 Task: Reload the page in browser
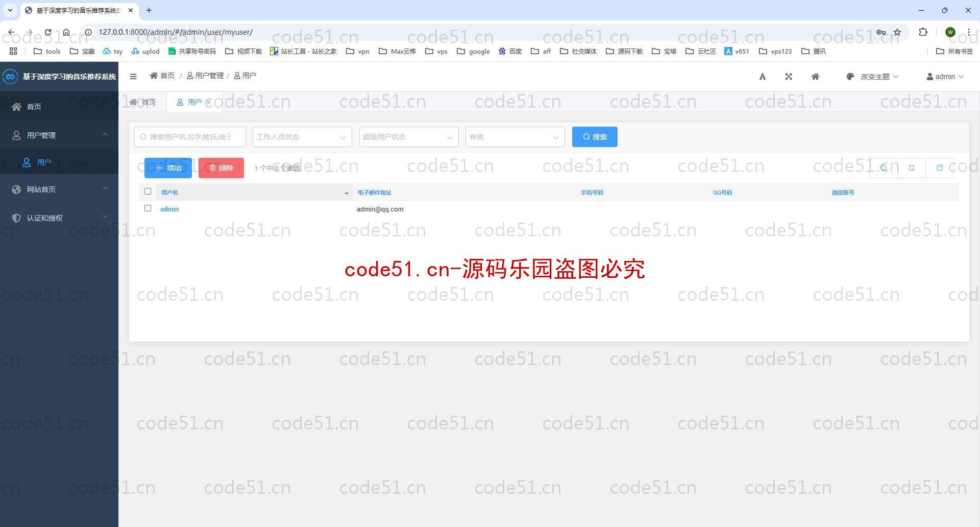coord(47,32)
